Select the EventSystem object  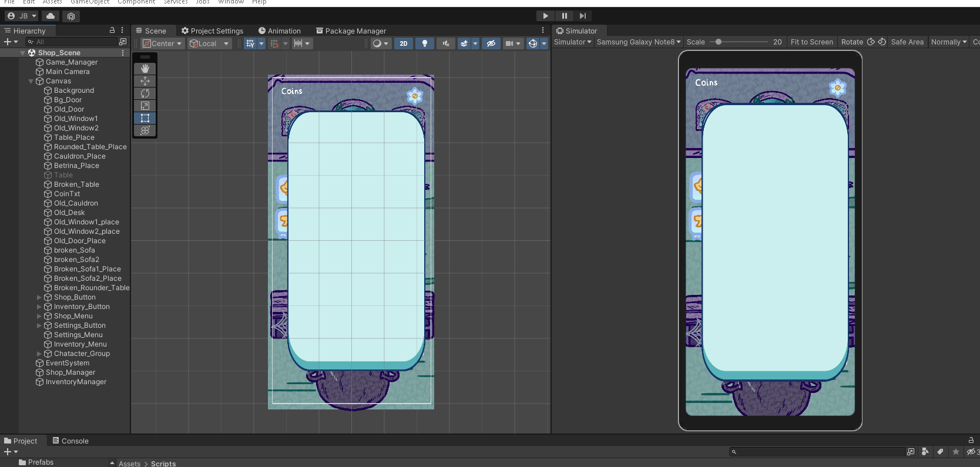tap(68, 363)
